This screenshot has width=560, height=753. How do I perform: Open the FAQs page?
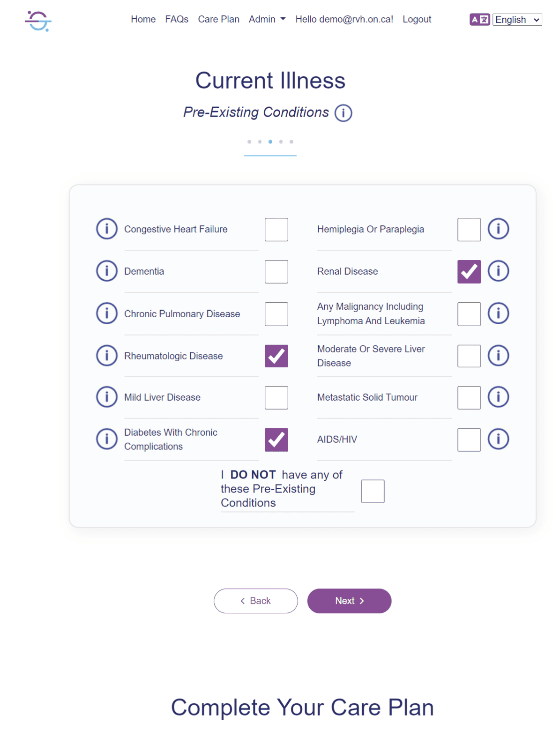pyautogui.click(x=177, y=19)
